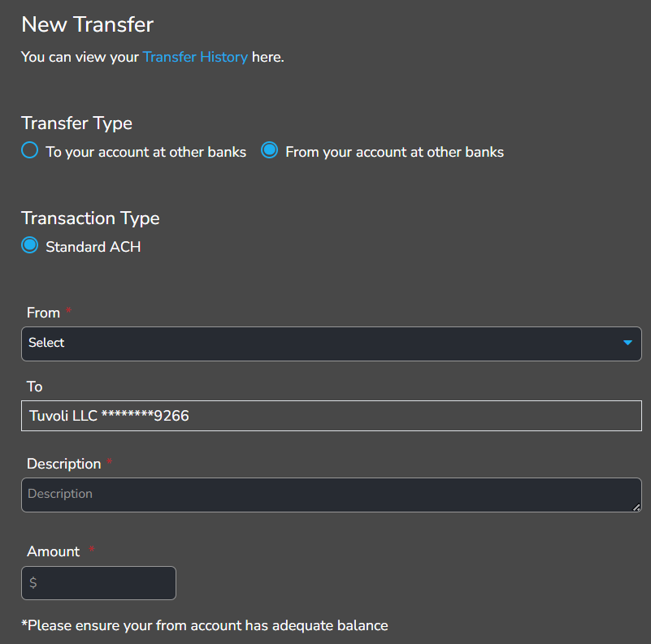
Task: Choose 'From your account at other banks' option
Action: pos(270,151)
